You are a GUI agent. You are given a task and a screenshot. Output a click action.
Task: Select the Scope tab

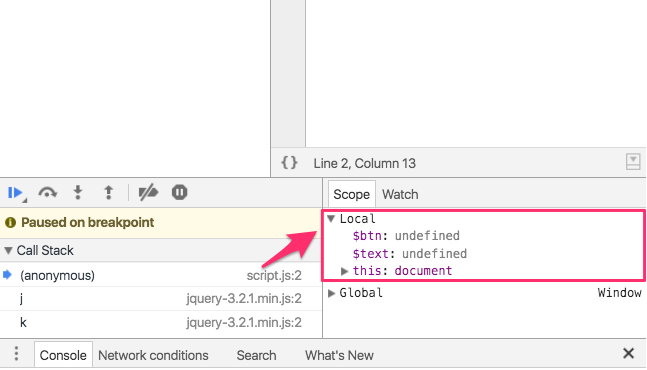pyautogui.click(x=352, y=194)
